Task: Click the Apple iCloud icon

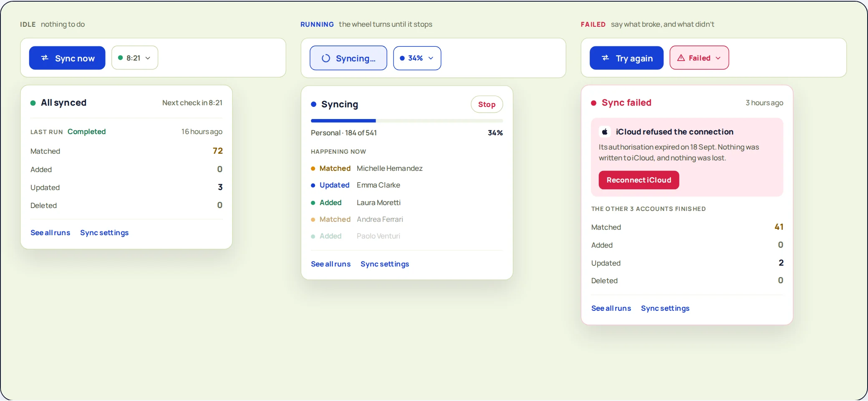Action: click(605, 132)
